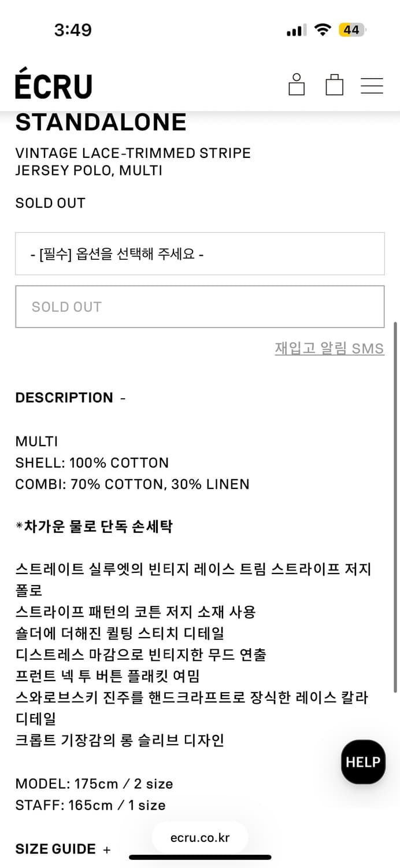Open the shopping bag icon

coord(334,84)
